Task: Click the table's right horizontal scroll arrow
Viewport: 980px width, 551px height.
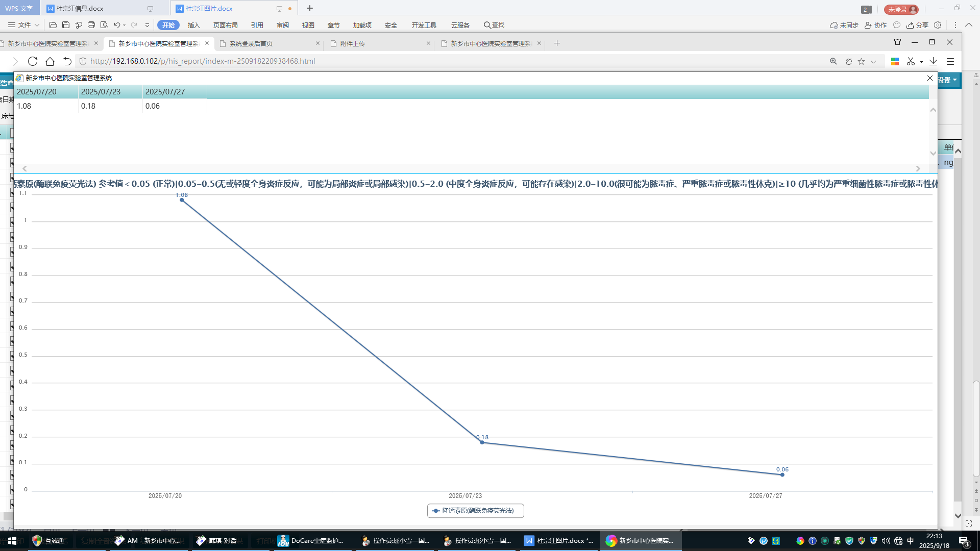Action: point(918,168)
